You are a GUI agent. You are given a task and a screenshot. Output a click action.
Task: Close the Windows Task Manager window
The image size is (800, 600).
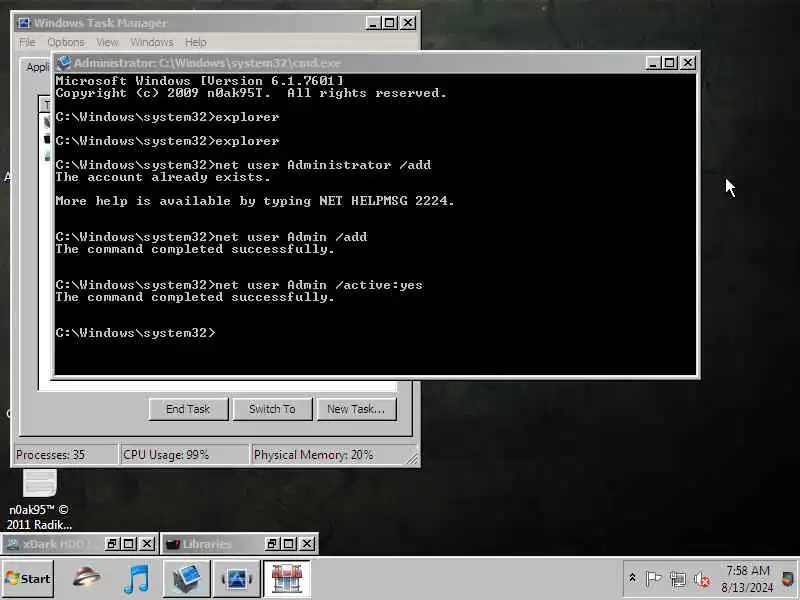[408, 23]
